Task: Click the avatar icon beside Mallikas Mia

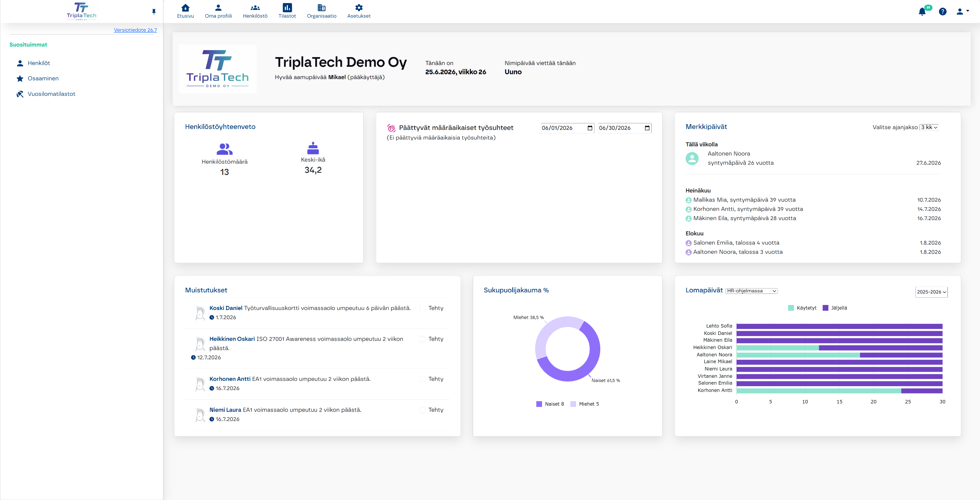Action: click(x=689, y=200)
